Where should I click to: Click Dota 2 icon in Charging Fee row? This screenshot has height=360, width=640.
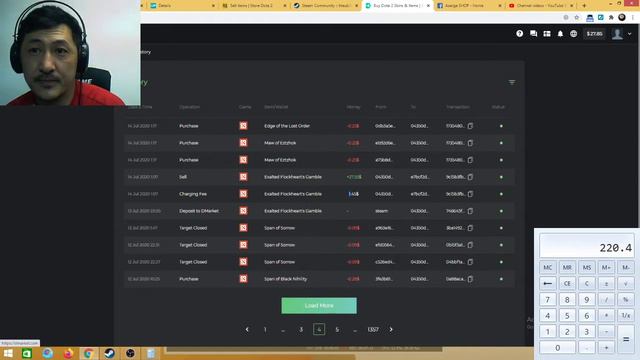point(243,194)
